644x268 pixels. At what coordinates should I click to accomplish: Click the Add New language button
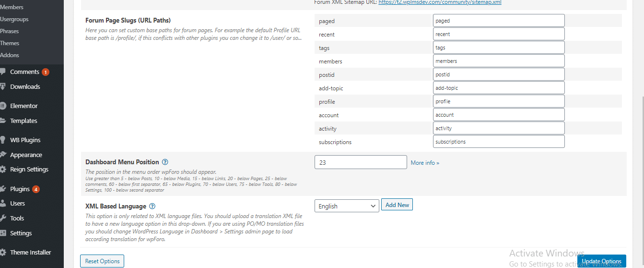pyautogui.click(x=398, y=205)
